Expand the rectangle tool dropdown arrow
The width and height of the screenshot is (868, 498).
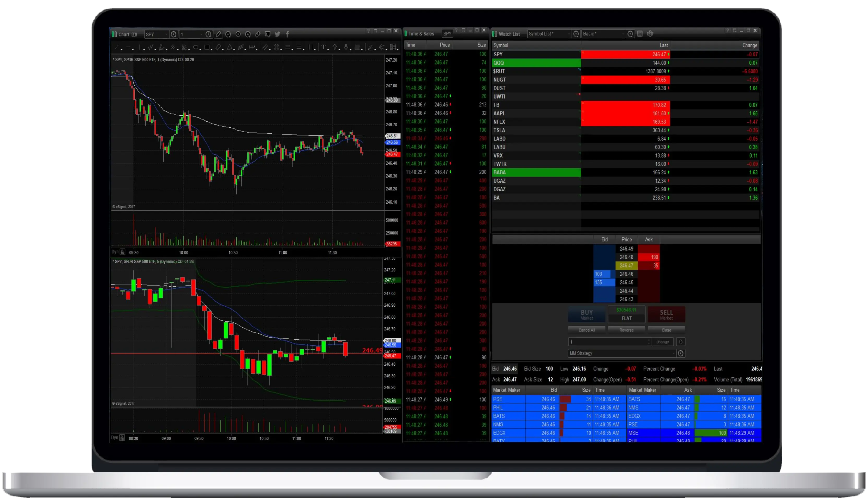[212, 50]
